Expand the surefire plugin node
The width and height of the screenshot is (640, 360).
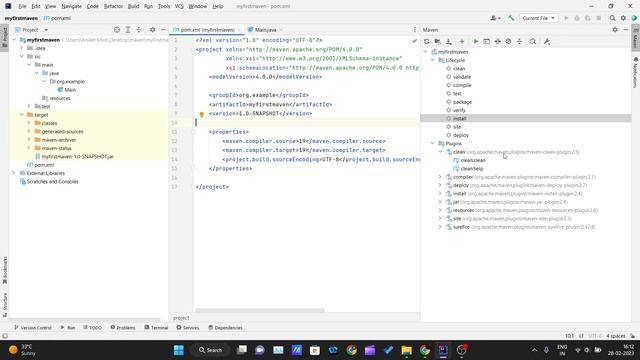click(440, 227)
